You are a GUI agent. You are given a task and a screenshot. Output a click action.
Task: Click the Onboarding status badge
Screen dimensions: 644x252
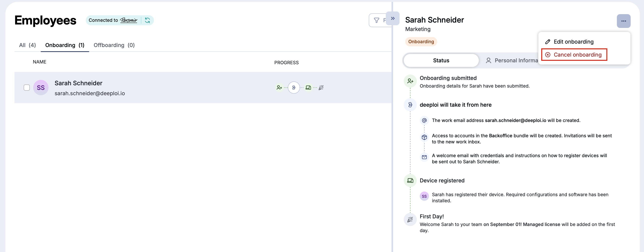pos(421,42)
